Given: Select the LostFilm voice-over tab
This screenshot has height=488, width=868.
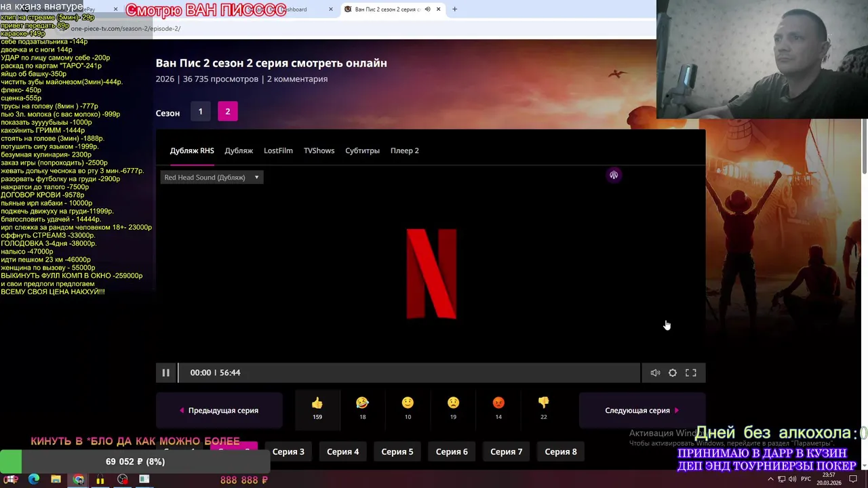Looking at the screenshot, I should 278,150.
